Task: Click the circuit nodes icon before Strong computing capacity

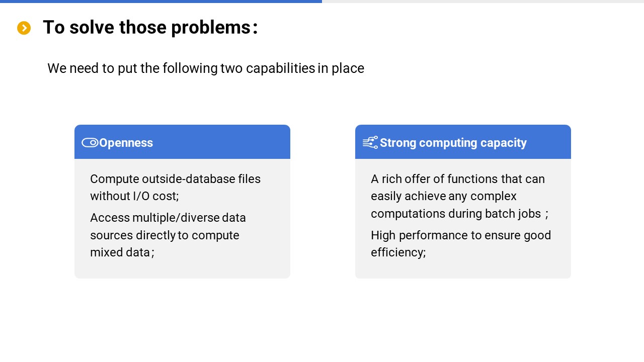Action: pos(370,143)
